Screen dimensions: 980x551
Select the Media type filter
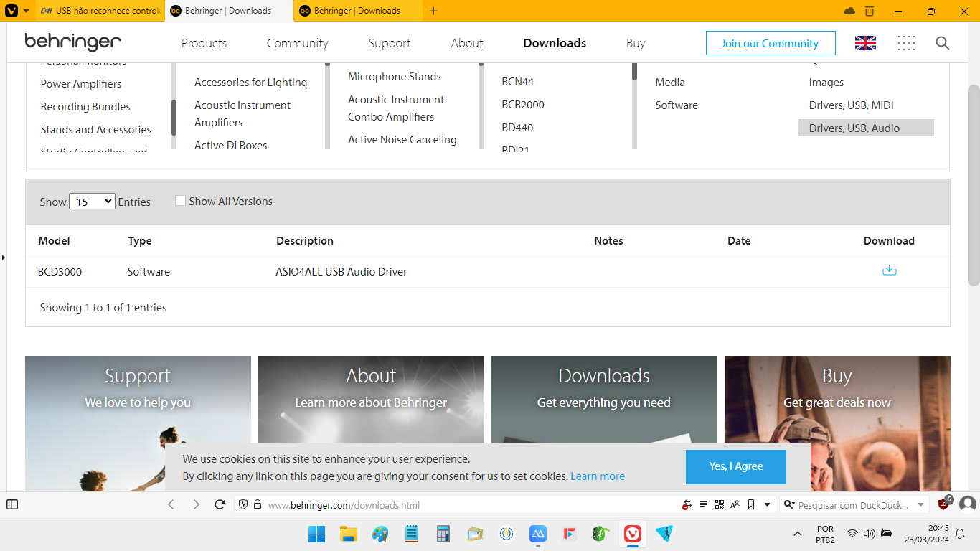coord(670,82)
